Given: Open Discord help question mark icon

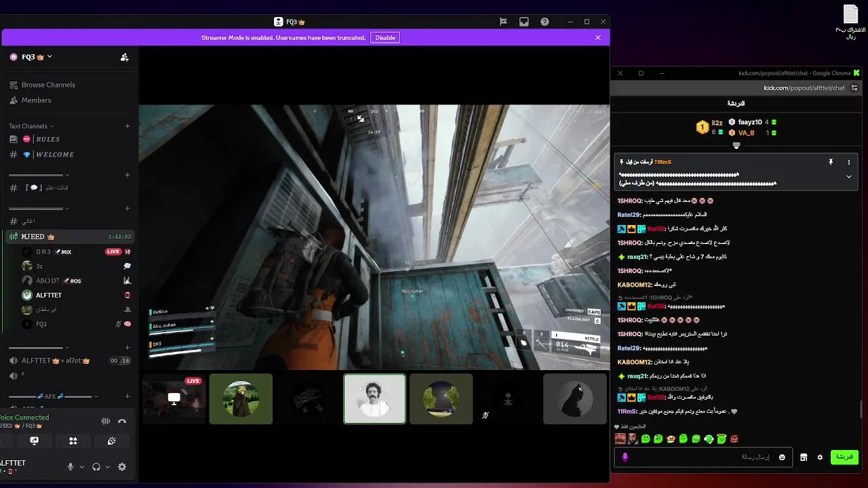Looking at the screenshot, I should pos(545,22).
